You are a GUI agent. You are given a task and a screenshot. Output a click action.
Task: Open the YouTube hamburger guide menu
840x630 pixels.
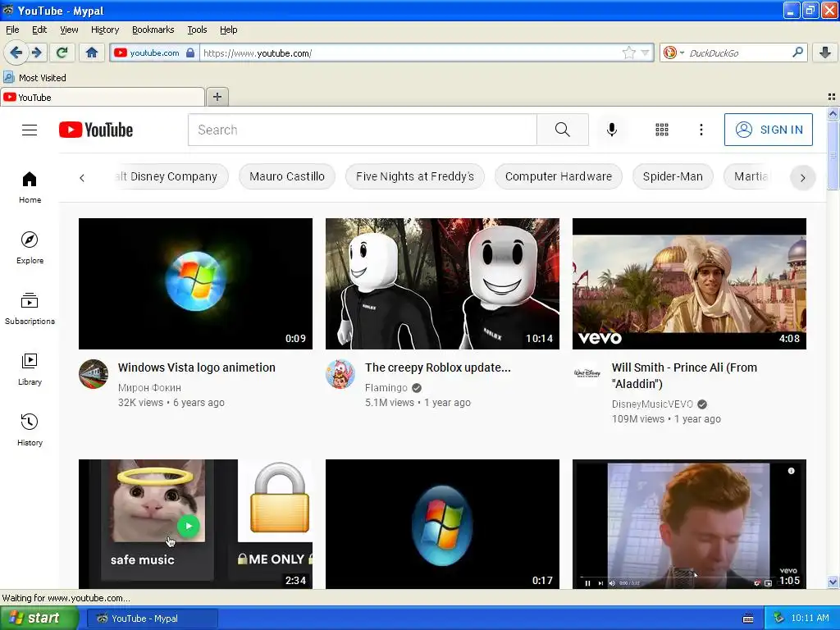(30, 130)
